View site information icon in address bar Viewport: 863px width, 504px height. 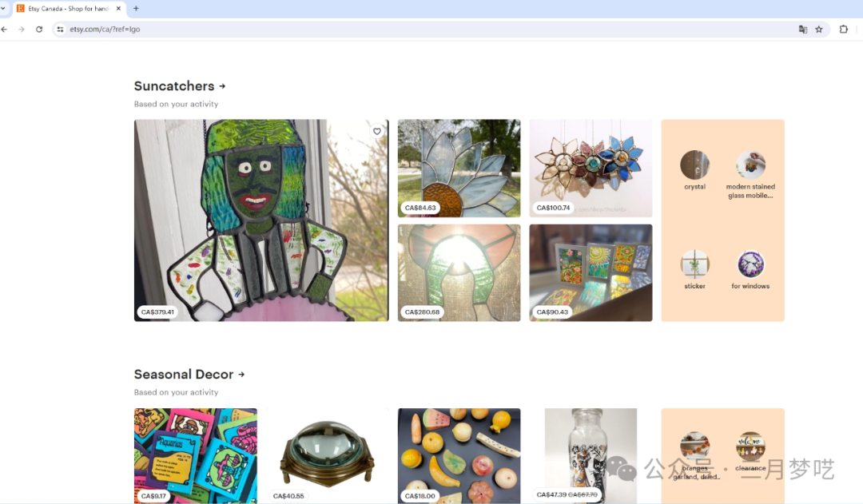[60, 30]
